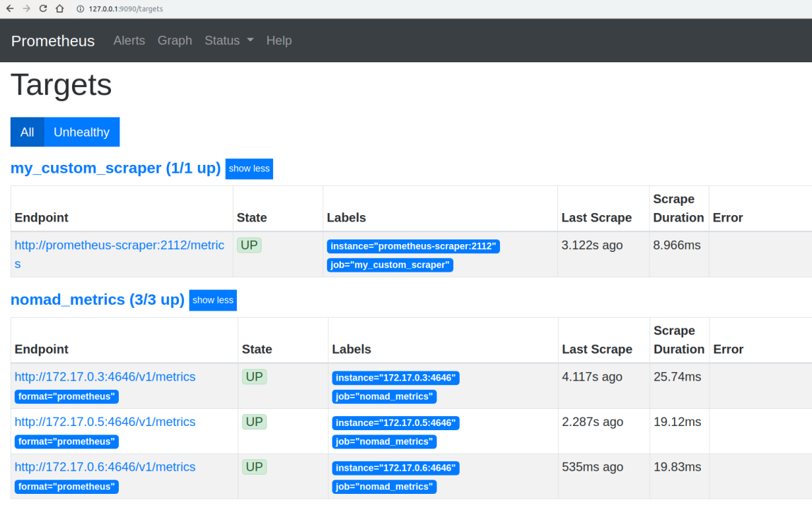Image resolution: width=812 pixels, height=525 pixels.
Task: Click the instance="172.17.0.3:4646" label
Action: coord(395,378)
